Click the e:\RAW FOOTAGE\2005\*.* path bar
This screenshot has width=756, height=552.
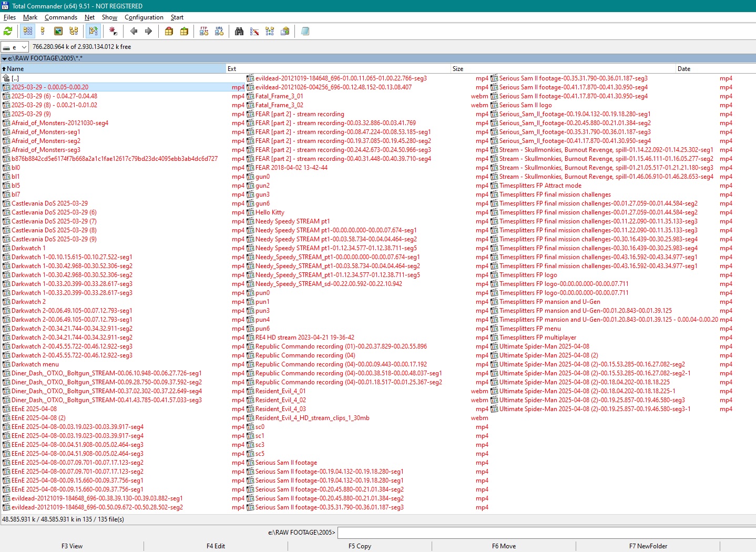coord(378,58)
